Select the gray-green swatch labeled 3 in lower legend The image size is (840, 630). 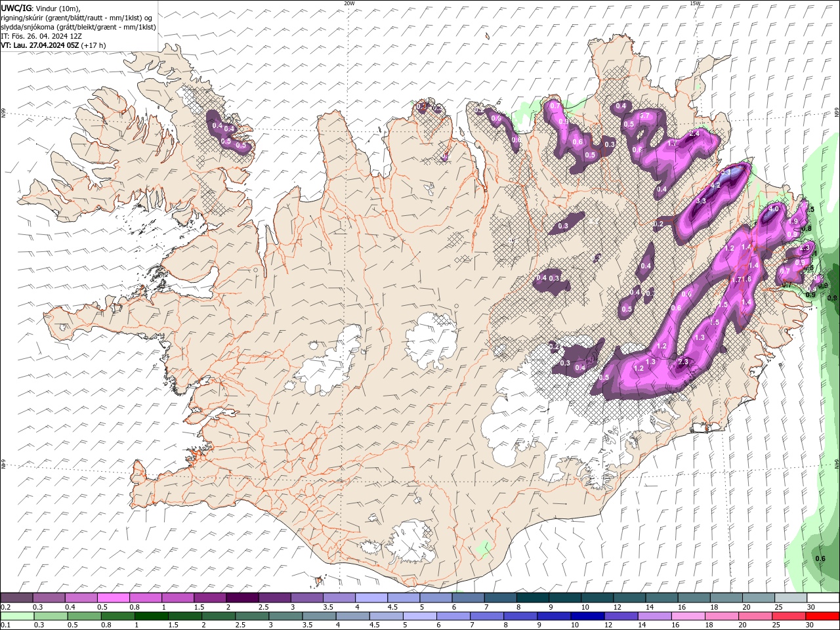[x=285, y=616]
